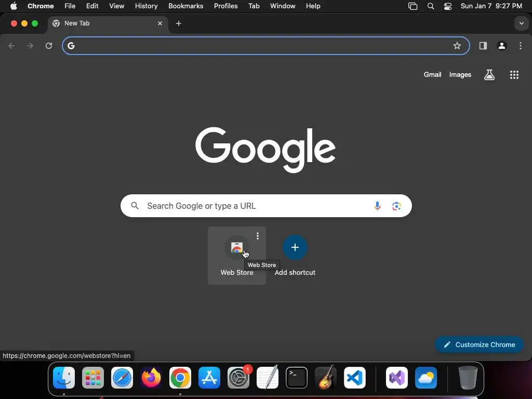Launch Firefox from the Dock

pyautogui.click(x=151, y=378)
